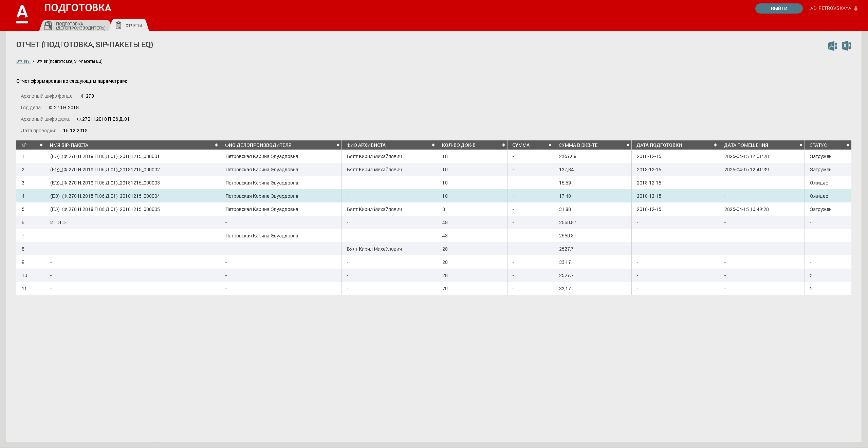This screenshot has width=868, height=448.
Task: Sort by Имя SIP-пакета column arrows
Action: (x=216, y=145)
